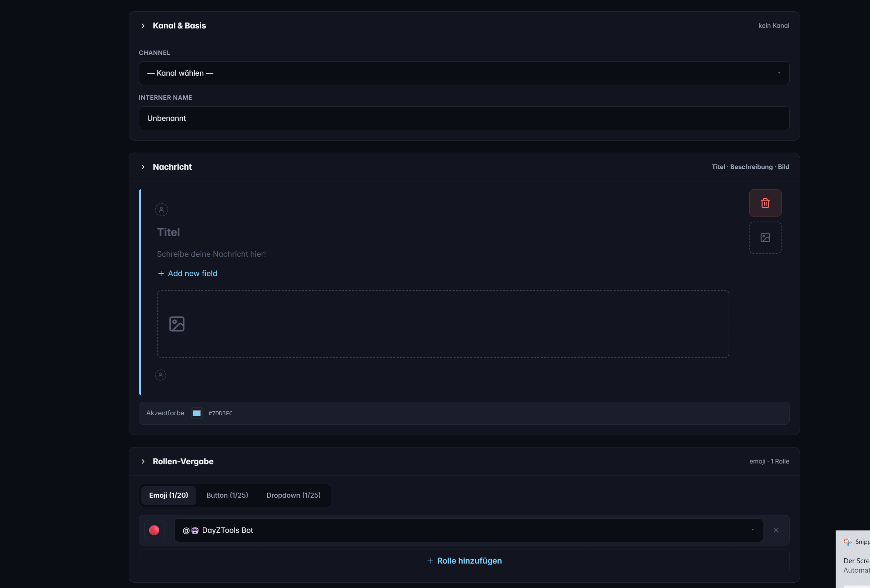Click the large image placeholder inside the embed
The image size is (870, 588).
click(x=443, y=324)
